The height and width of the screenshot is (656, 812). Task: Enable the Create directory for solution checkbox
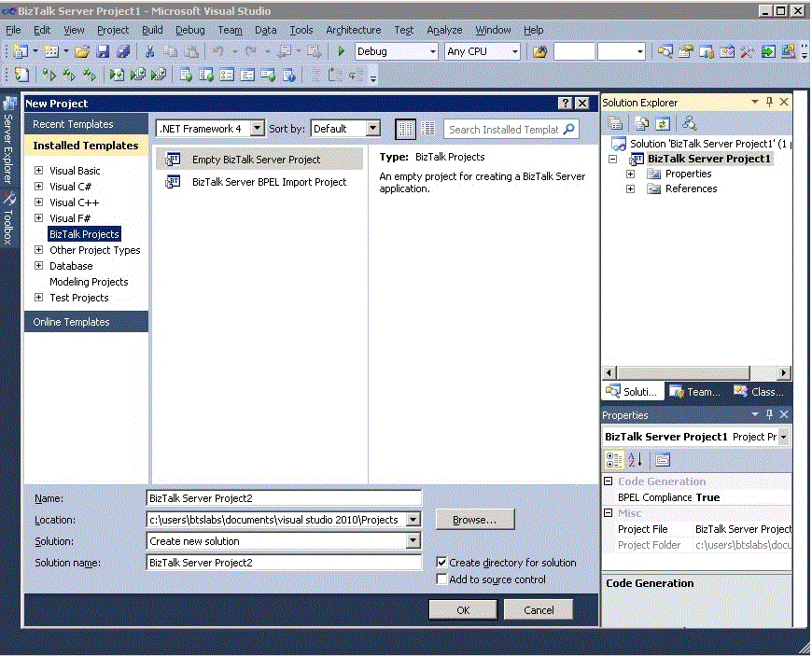pos(443,562)
